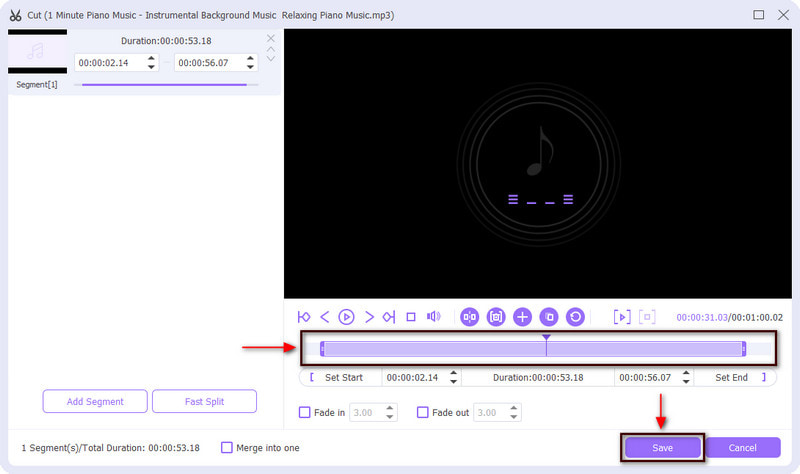Viewport: 800px width, 474px height.
Task: Decrease the timeline end time stepper
Action: [686, 382]
